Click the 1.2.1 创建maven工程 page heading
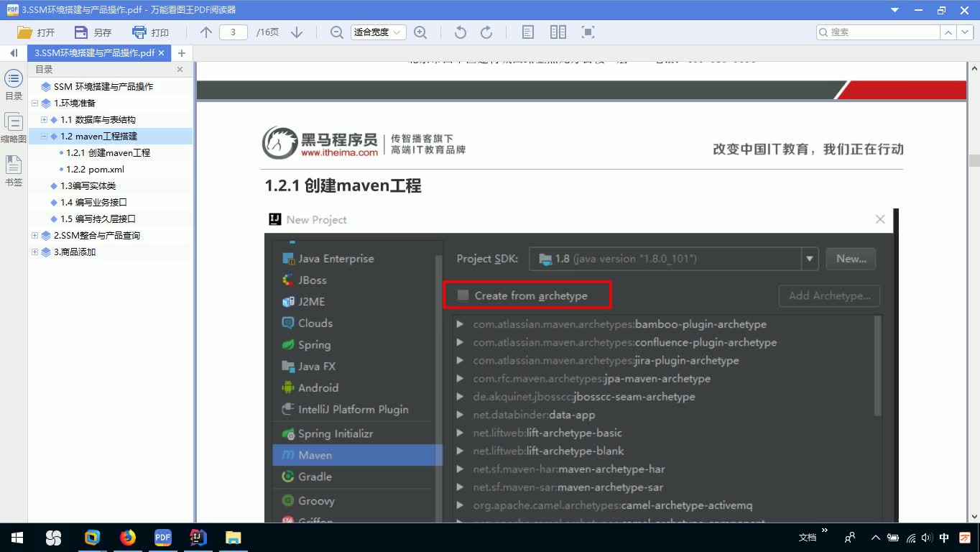The width and height of the screenshot is (980, 552). [343, 186]
